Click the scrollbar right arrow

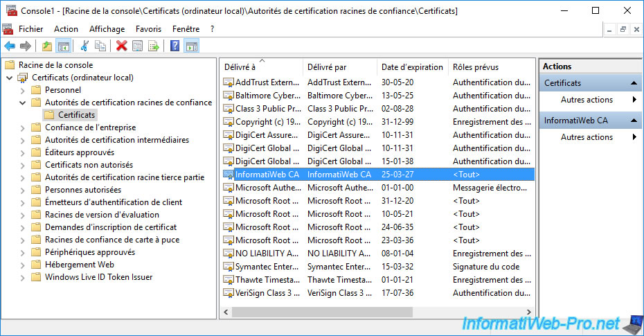pos(528,312)
